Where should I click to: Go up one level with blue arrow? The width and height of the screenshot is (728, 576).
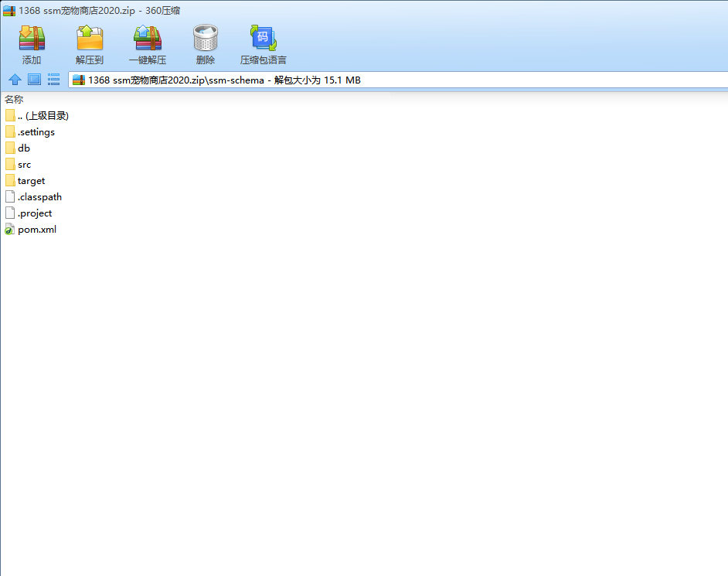[x=15, y=80]
